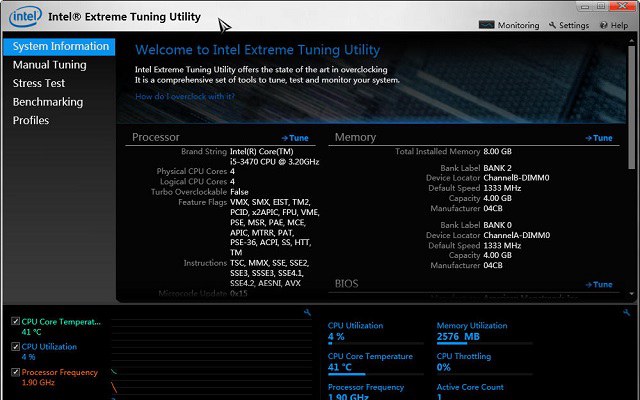Screen dimensions: 640x400
Task: Click the monitor values panel wrench icon
Action: 627,313
